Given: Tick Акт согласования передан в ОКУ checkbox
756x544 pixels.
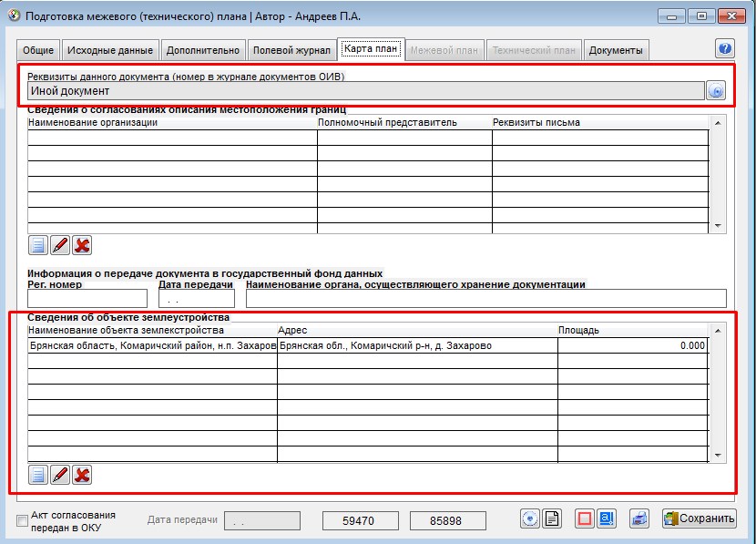Looking at the screenshot, I should pos(22,521).
